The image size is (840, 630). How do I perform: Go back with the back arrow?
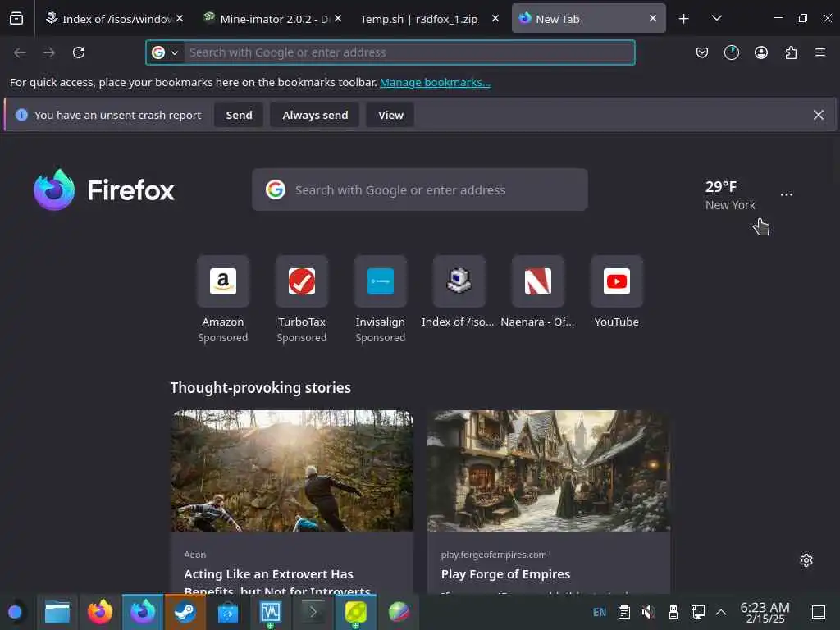click(20, 52)
